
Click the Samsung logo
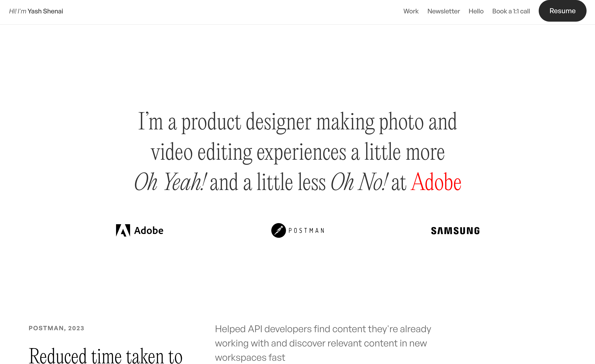click(x=455, y=231)
